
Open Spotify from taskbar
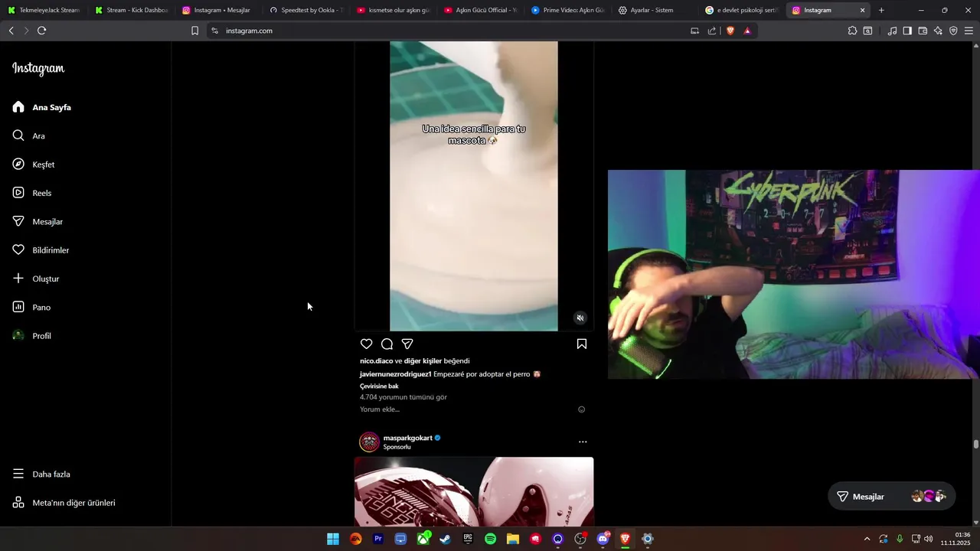click(490, 539)
